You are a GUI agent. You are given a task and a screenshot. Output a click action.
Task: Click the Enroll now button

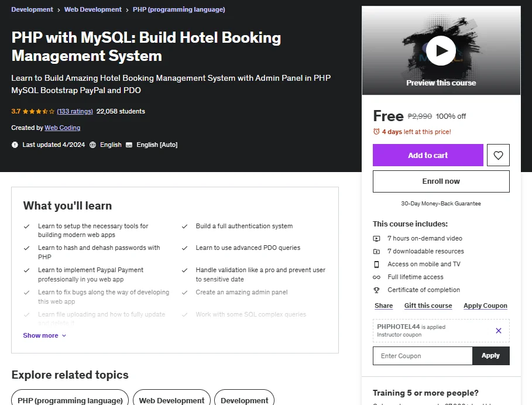click(441, 181)
